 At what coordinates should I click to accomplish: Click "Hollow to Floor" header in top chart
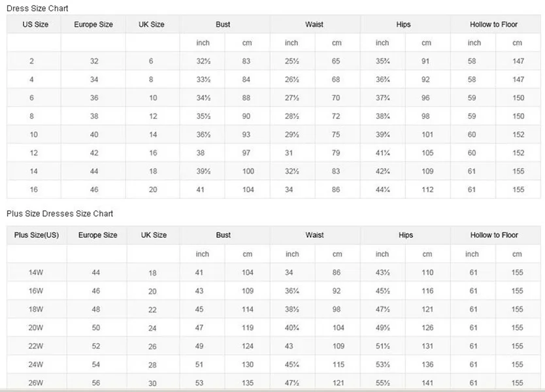tap(493, 25)
